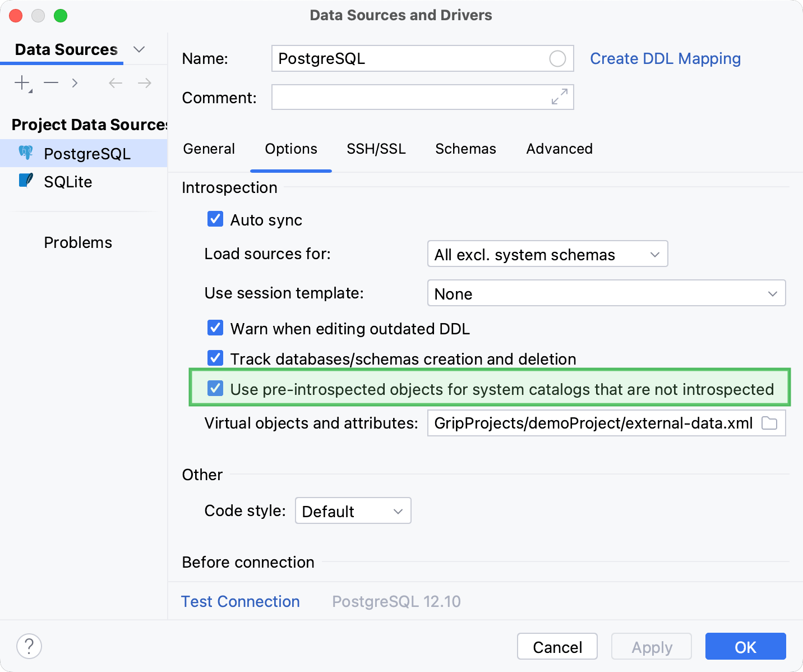The height and width of the screenshot is (672, 803).
Task: Click the back arrow navigation icon
Action: coord(115,82)
